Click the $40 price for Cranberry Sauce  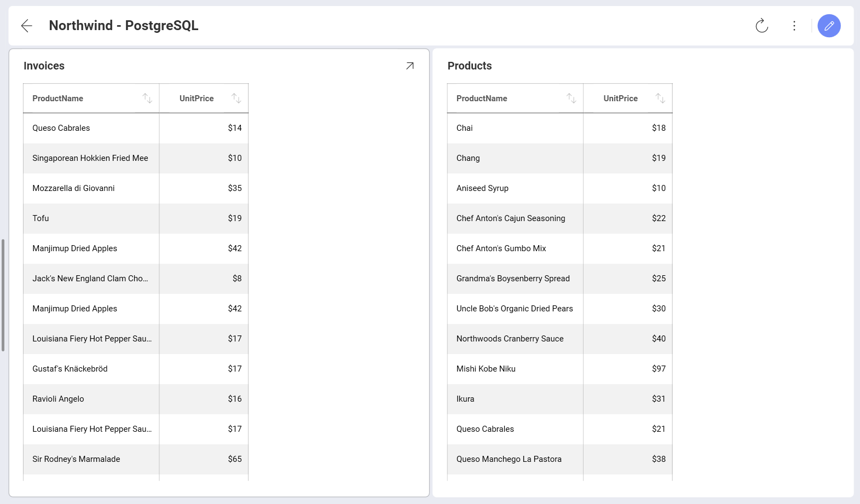[x=659, y=339]
